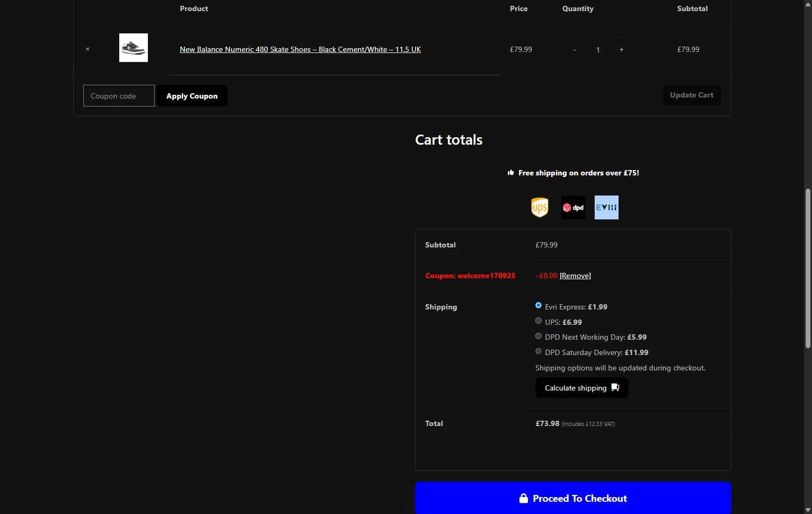Click the page vertical scrollbar

point(808,268)
